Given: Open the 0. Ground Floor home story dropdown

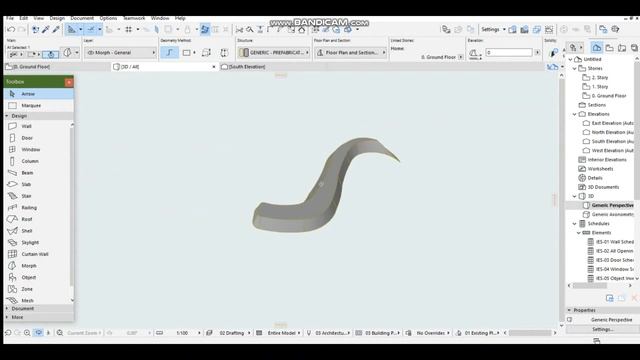Looking at the screenshot, I should point(461,57).
